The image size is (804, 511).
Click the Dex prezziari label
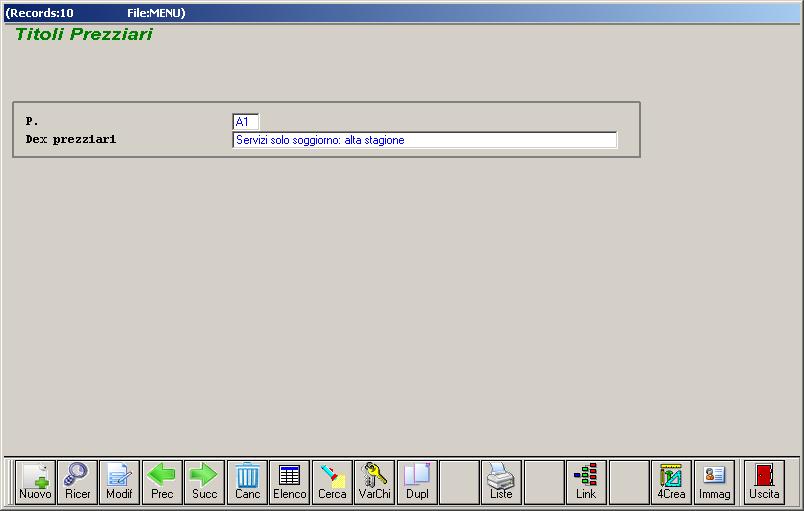tap(71, 139)
